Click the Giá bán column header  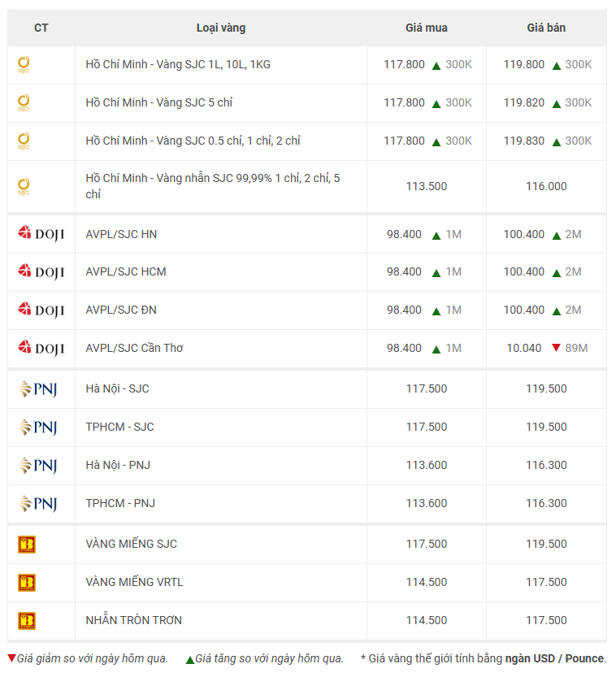tap(546, 28)
